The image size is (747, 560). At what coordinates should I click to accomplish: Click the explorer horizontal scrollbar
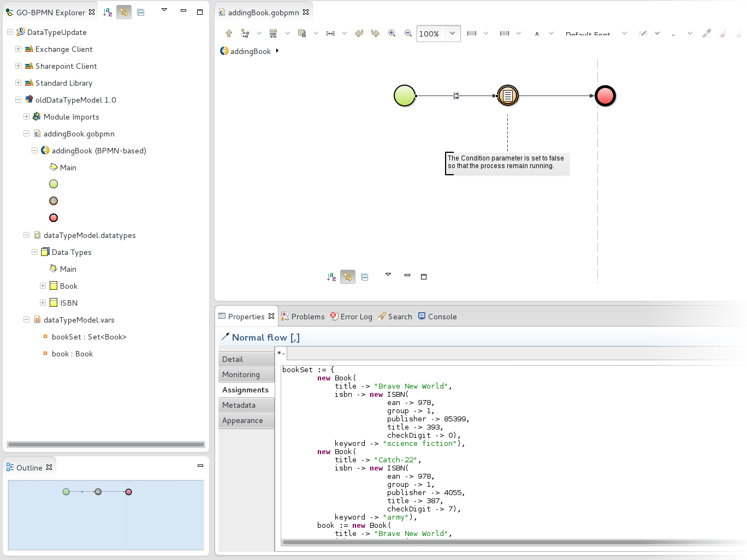[x=106, y=444]
